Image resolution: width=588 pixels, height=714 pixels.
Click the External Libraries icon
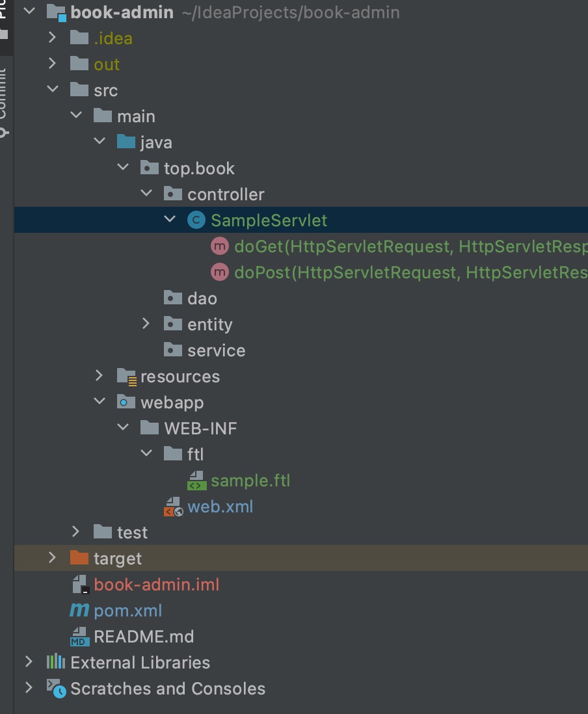pyautogui.click(x=56, y=663)
